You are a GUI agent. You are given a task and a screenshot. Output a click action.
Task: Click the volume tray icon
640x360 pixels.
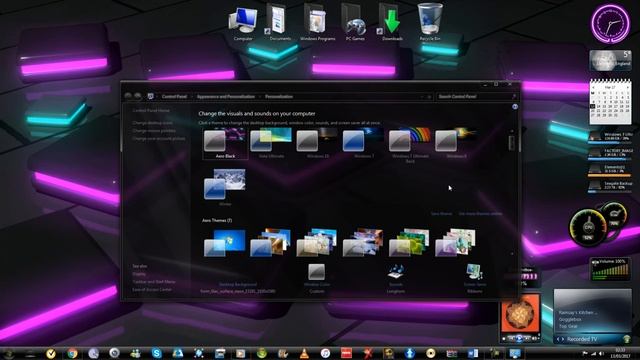[601, 353]
